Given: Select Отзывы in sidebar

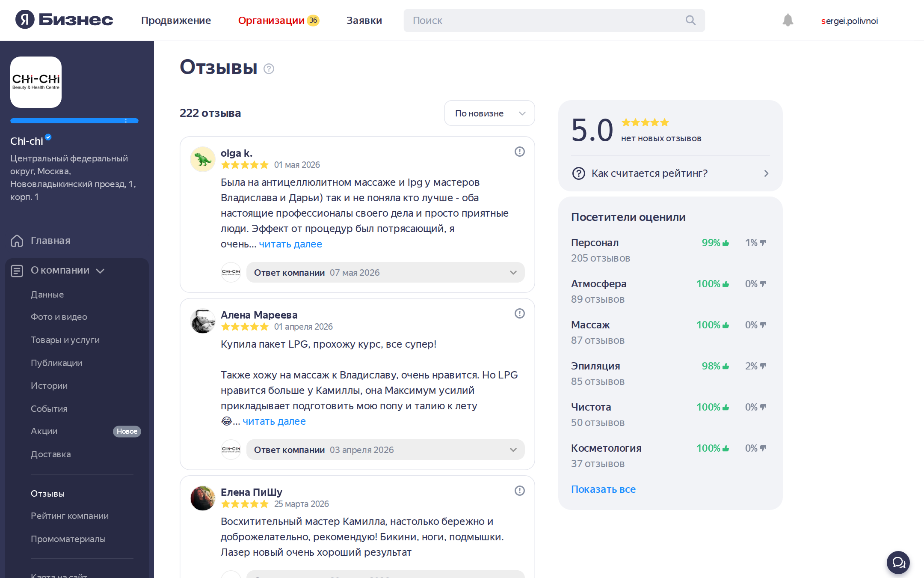Looking at the screenshot, I should coord(48,494).
